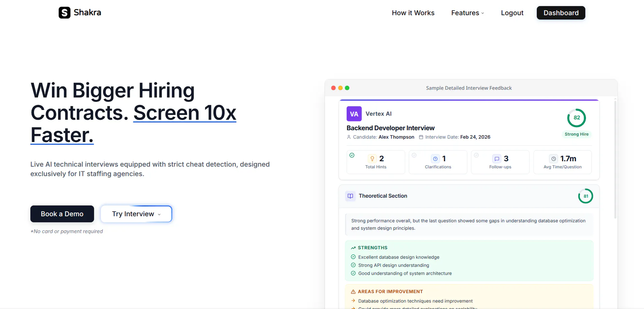Click the warning triangle beside AREAS FOR IMPROVEMENT

click(353, 292)
